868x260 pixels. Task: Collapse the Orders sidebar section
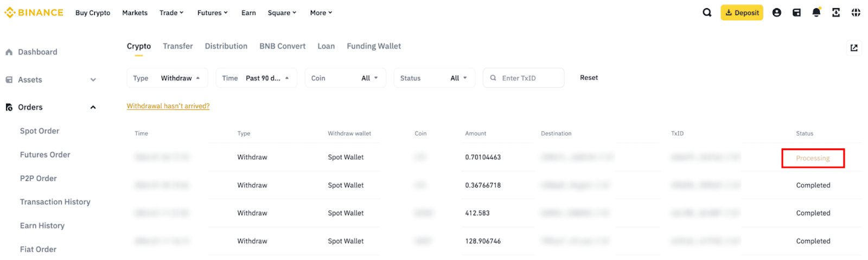tap(93, 107)
